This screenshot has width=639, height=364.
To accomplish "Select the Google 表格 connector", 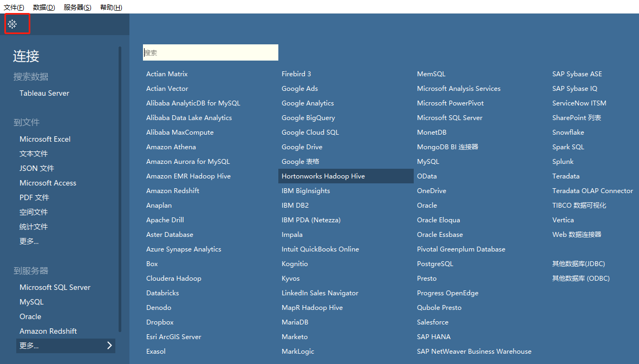I will pos(301,162).
